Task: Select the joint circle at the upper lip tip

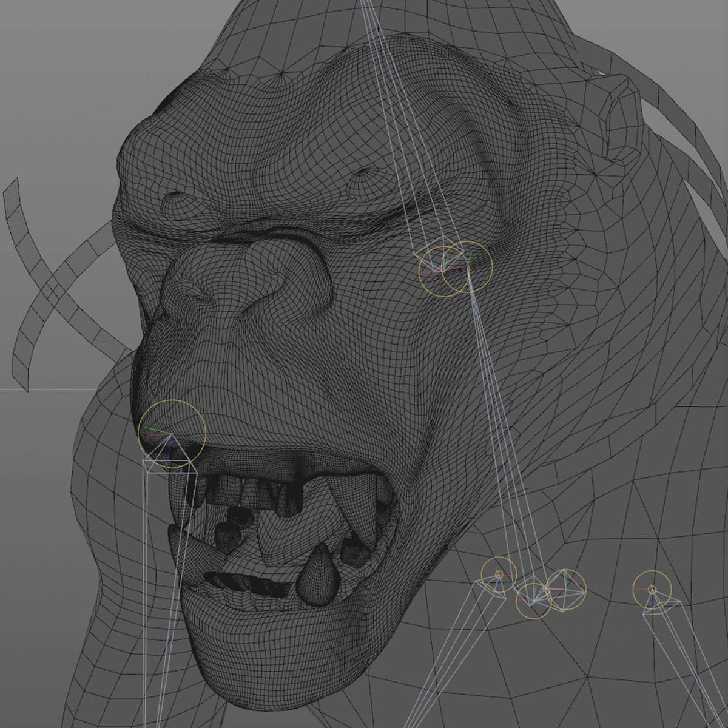Action: coord(172,434)
